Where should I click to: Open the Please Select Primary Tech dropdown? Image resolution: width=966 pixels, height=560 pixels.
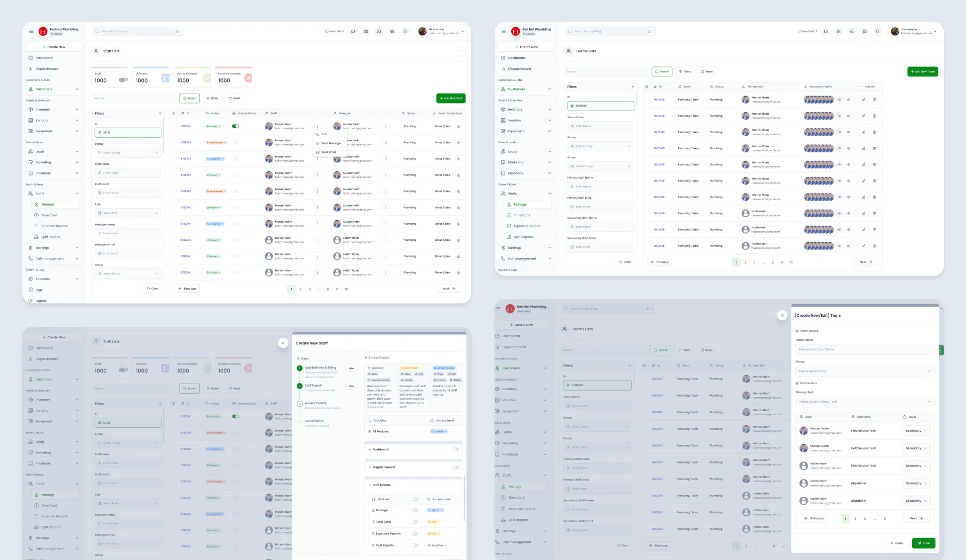(864, 402)
